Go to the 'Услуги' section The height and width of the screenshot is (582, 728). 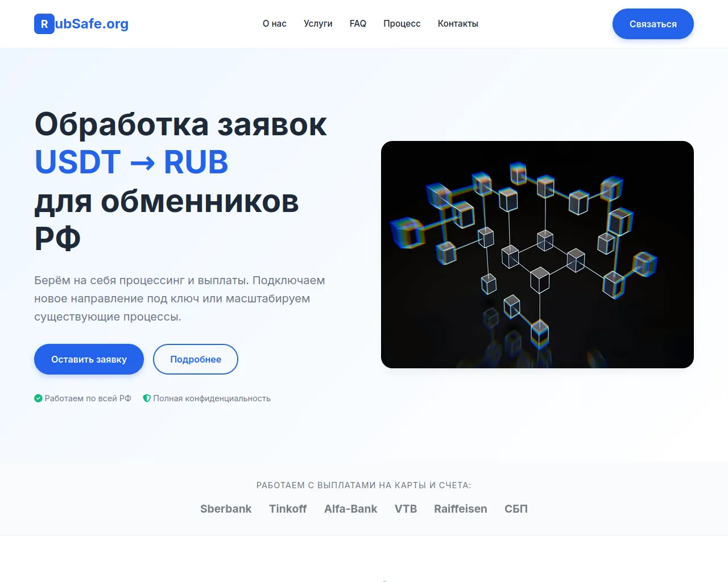(x=318, y=24)
